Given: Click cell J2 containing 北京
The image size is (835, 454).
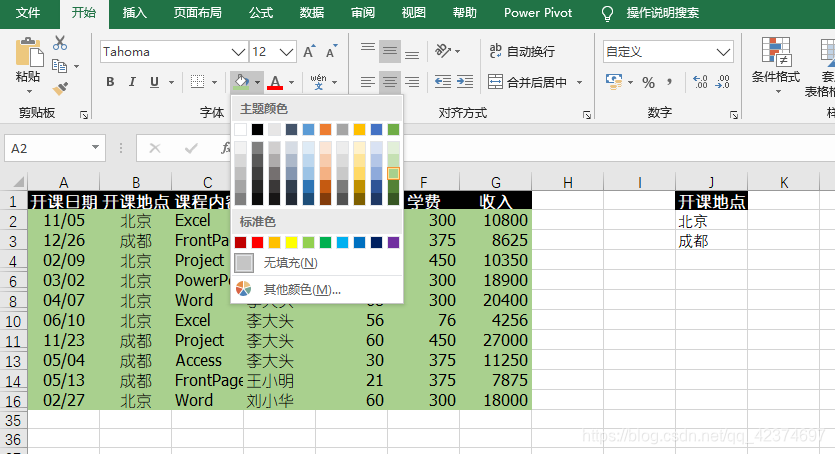Looking at the screenshot, I should pos(711,221).
